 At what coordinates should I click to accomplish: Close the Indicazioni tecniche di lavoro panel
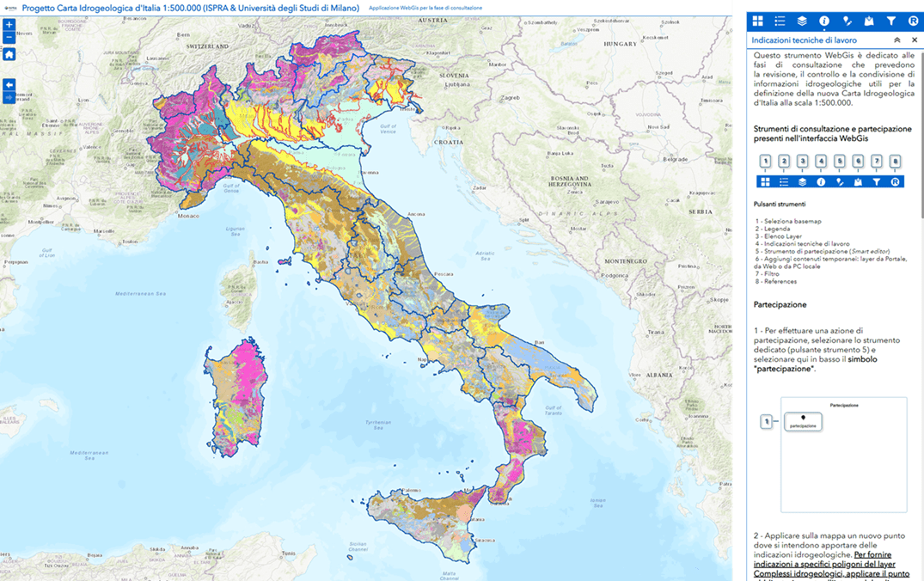(x=915, y=40)
